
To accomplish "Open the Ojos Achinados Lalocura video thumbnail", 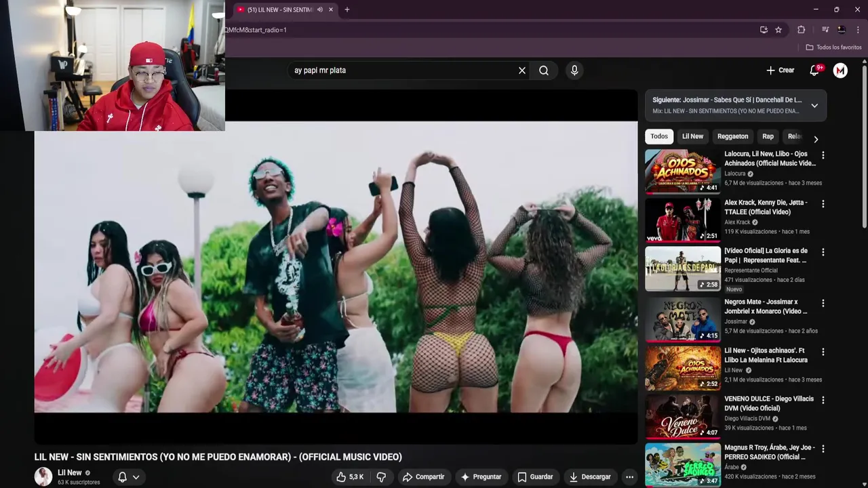I will [683, 171].
